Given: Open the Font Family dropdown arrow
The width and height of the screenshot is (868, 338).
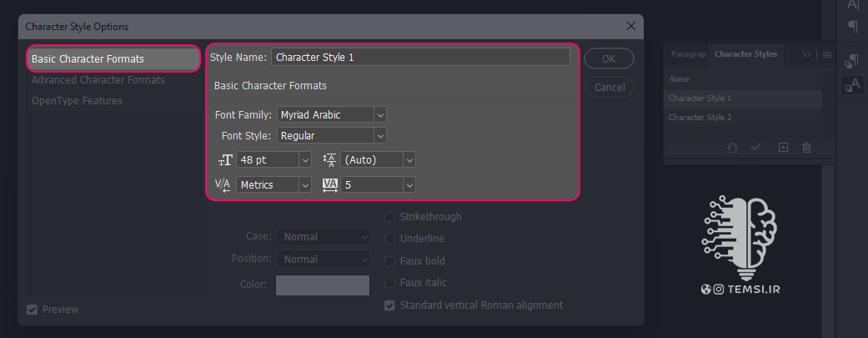Looking at the screenshot, I should click(379, 114).
